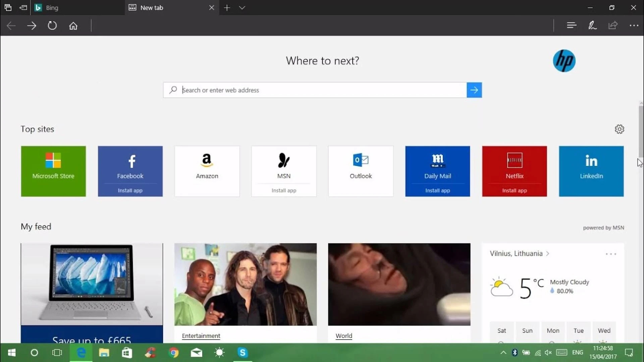Click the Make a Web Note pen
Image resolution: width=644 pixels, height=362 pixels.
592,25
